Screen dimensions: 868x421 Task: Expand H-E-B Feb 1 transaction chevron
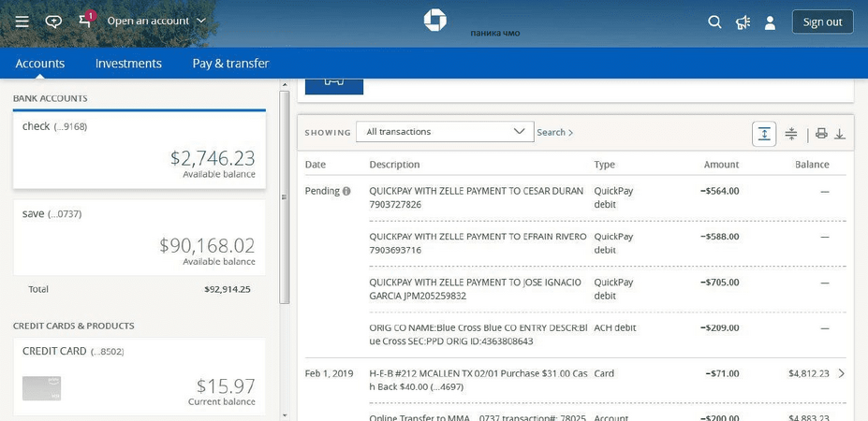coord(842,373)
